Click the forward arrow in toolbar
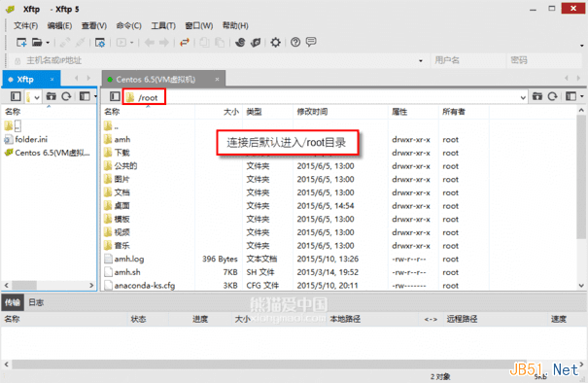 click(x=164, y=43)
